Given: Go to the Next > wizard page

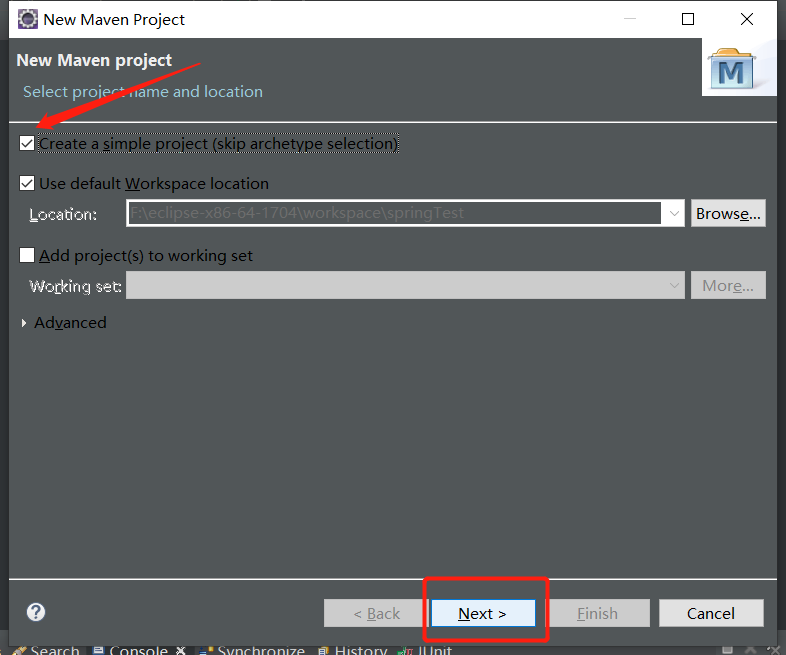Looking at the screenshot, I should 483,613.
